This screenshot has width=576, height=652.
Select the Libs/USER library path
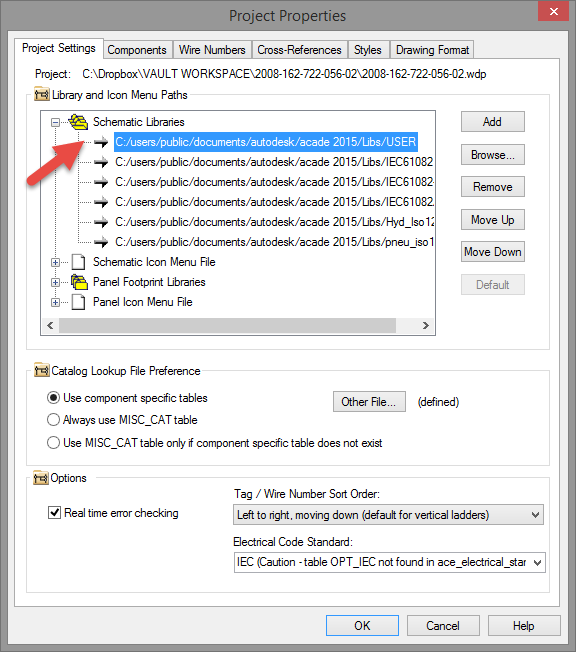click(x=266, y=142)
